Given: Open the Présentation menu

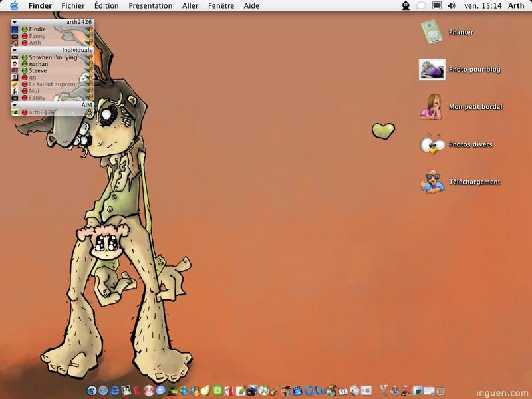Looking at the screenshot, I should (150, 5).
